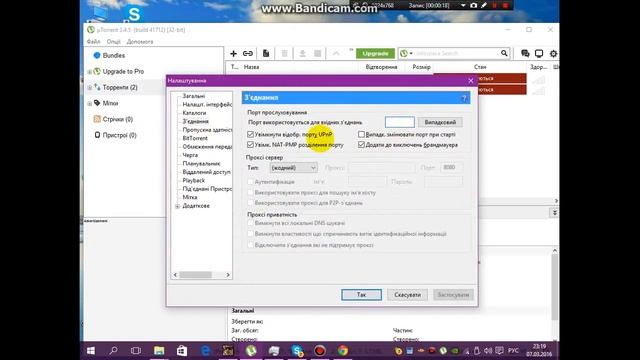The height and width of the screenshot is (360, 640).
Task: Open Task View from the taskbar
Action: point(136,351)
